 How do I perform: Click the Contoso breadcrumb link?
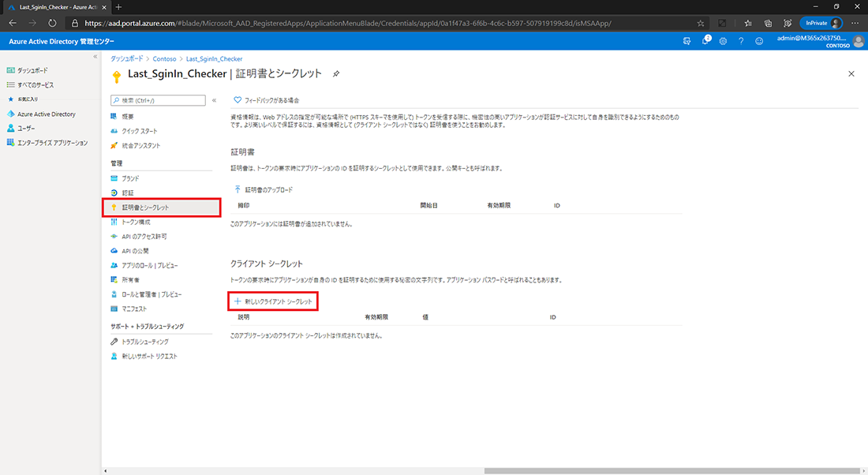(164, 58)
